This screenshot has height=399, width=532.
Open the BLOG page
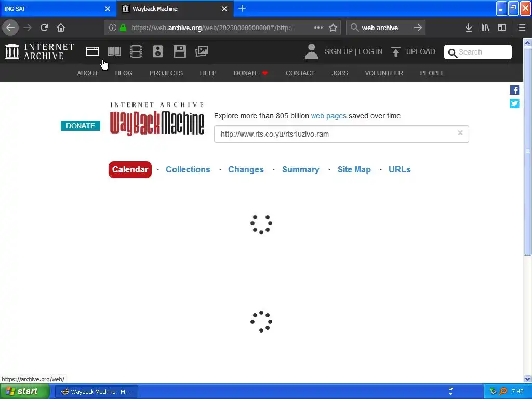coord(124,73)
